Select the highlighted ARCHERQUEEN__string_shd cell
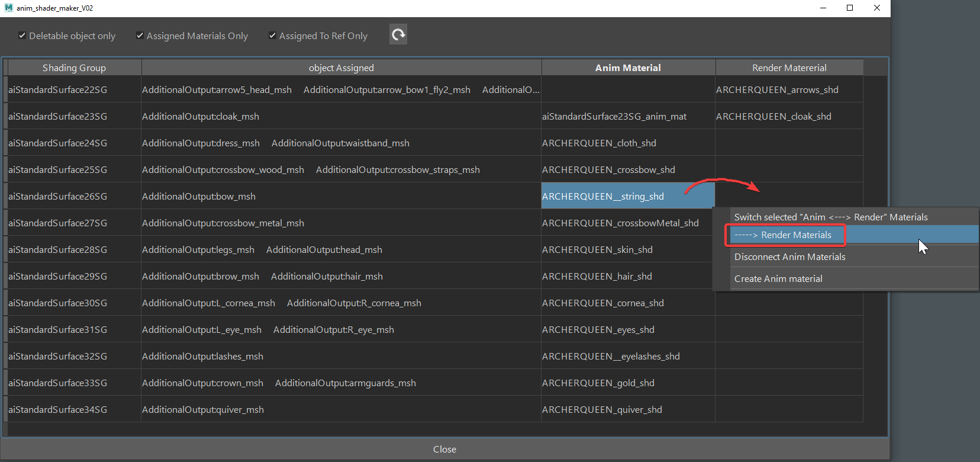980x462 pixels. click(x=628, y=196)
